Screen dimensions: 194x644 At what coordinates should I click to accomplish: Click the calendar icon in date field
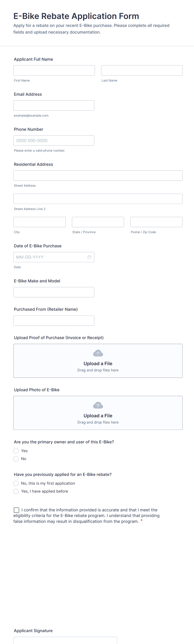pyautogui.click(x=89, y=257)
